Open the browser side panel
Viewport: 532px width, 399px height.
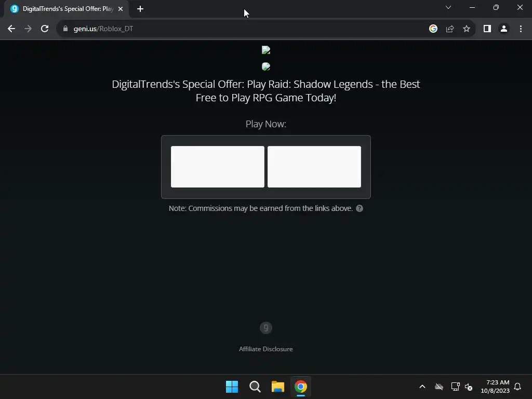point(487,29)
